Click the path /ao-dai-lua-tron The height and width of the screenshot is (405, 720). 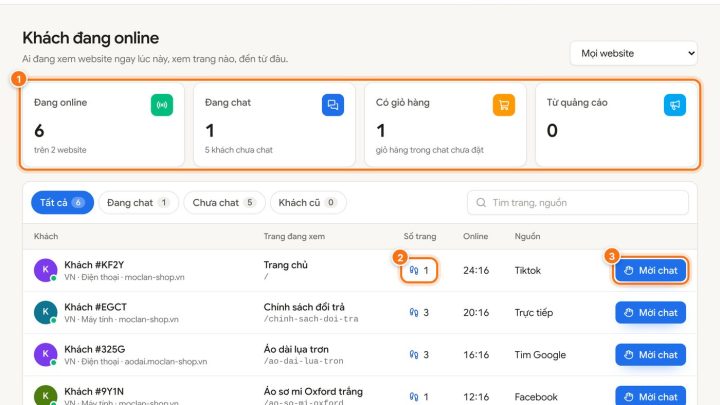point(304,361)
